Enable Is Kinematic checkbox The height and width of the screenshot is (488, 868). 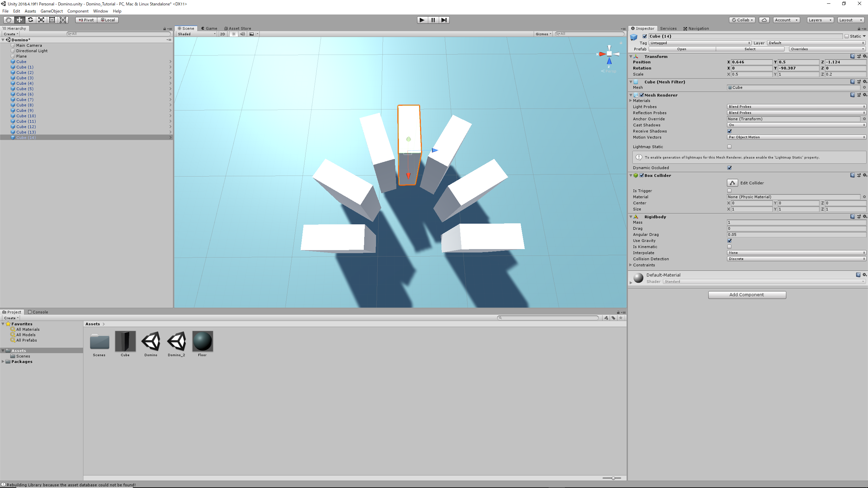tap(729, 247)
